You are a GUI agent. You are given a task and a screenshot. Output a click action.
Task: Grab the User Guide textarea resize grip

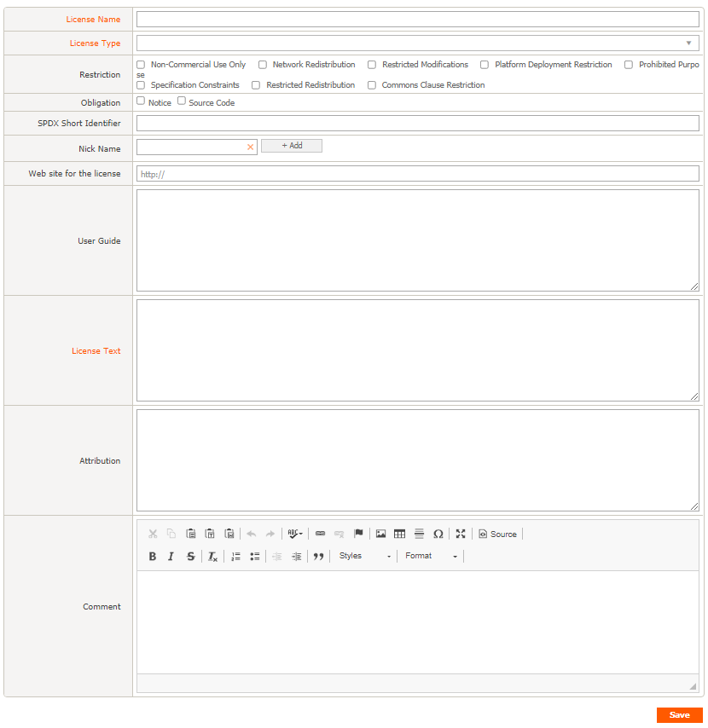[694, 287]
